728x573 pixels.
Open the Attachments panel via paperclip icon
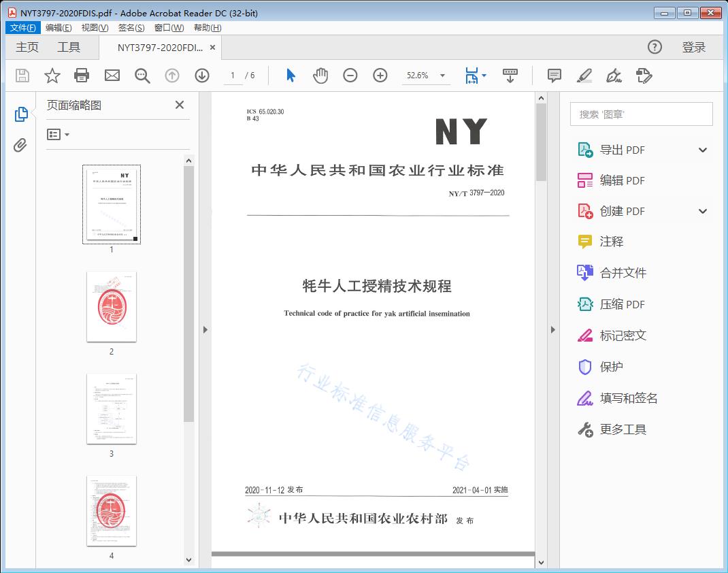pos(20,143)
